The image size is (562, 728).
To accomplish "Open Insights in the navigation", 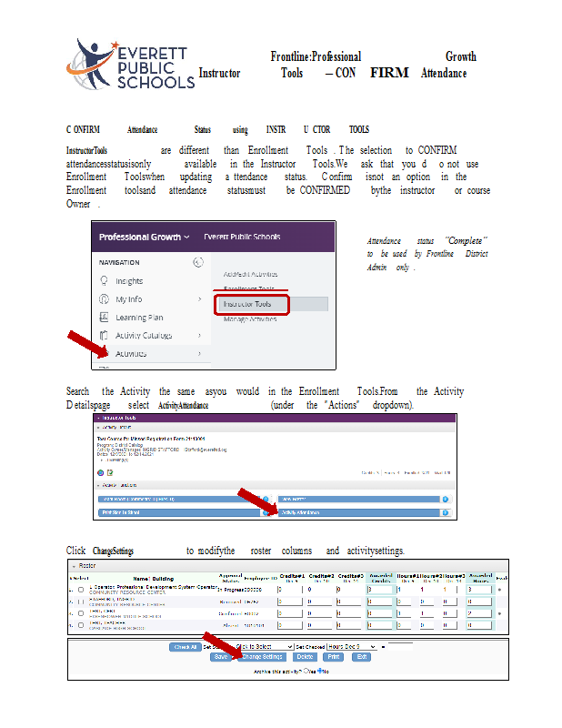I will 129,281.
